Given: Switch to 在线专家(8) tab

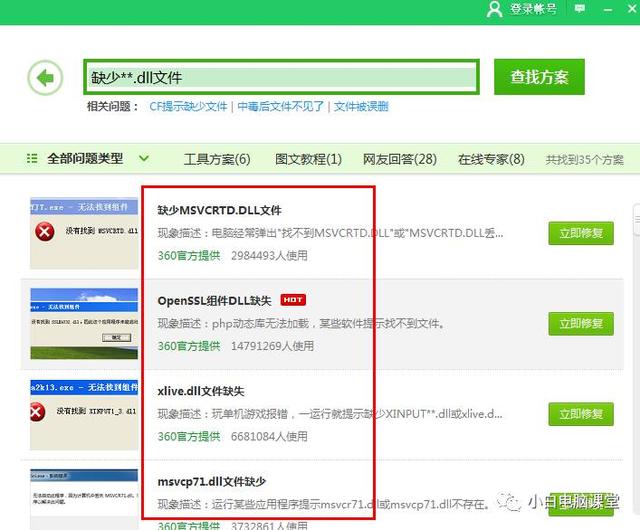Looking at the screenshot, I should 491,159.
